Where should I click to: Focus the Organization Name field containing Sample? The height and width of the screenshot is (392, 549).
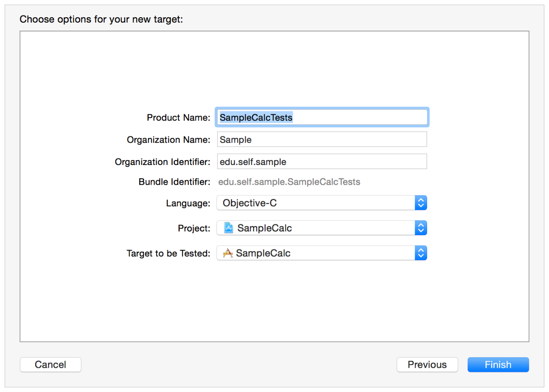tap(322, 140)
